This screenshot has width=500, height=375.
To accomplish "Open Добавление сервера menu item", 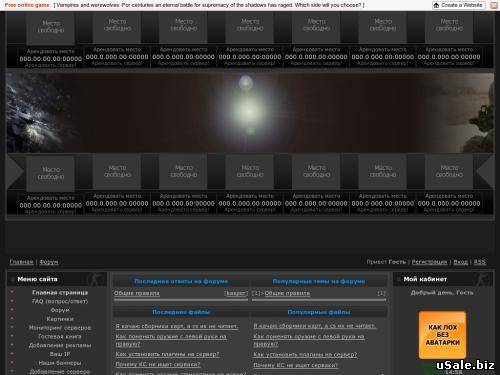I will pyautogui.click(x=60, y=371).
